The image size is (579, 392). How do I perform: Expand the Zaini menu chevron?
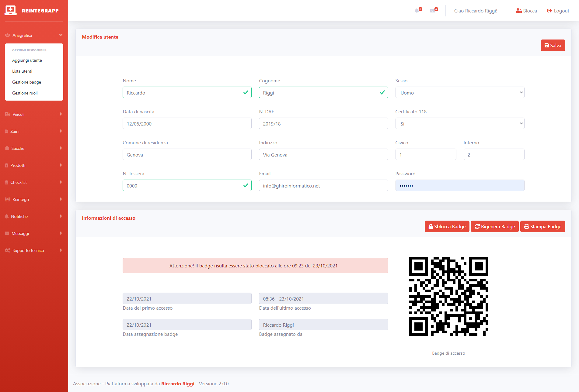click(61, 131)
